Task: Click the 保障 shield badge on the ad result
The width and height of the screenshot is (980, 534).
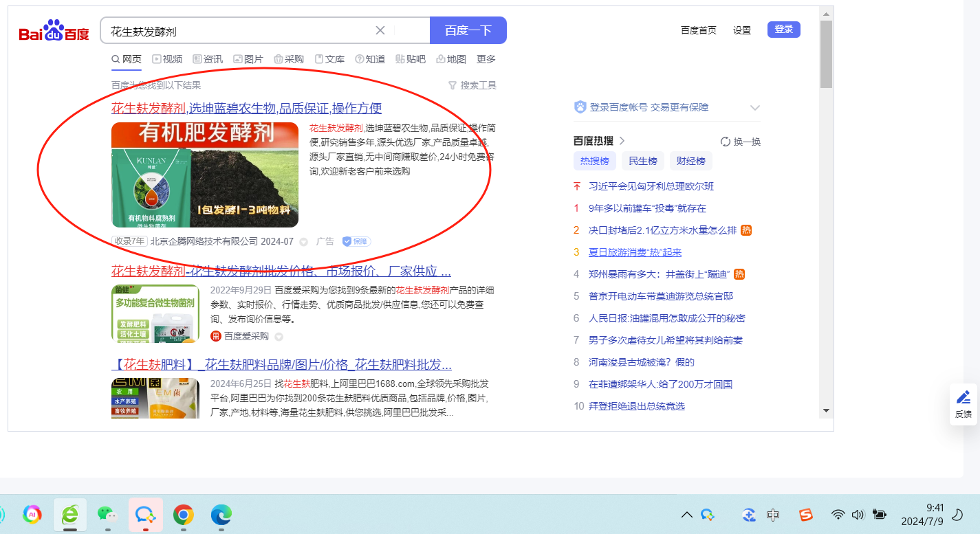Action: tap(357, 241)
